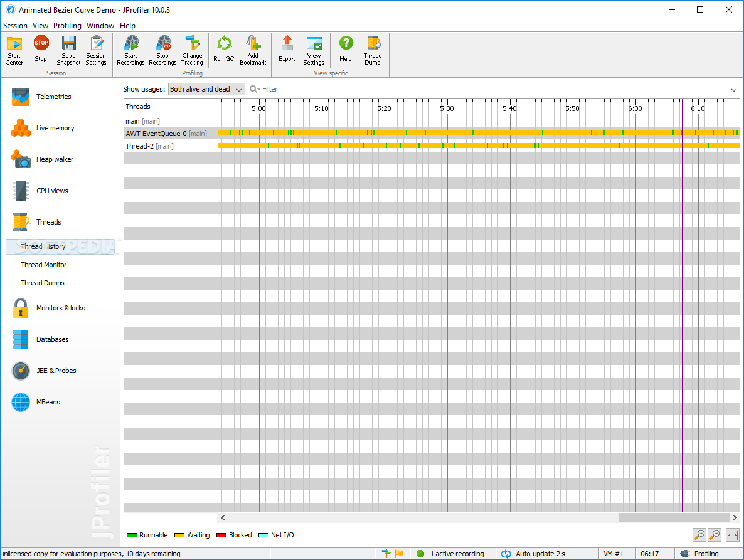
Task: Open the View menu
Action: point(40,26)
